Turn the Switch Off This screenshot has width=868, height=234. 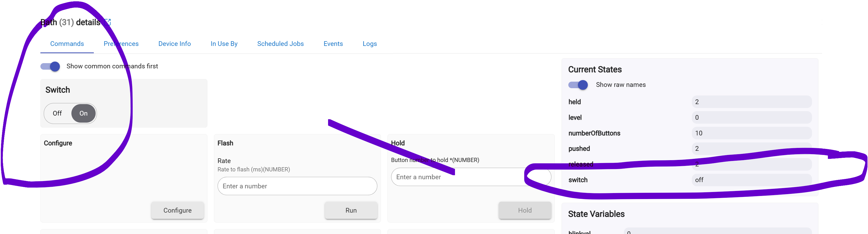click(x=57, y=113)
